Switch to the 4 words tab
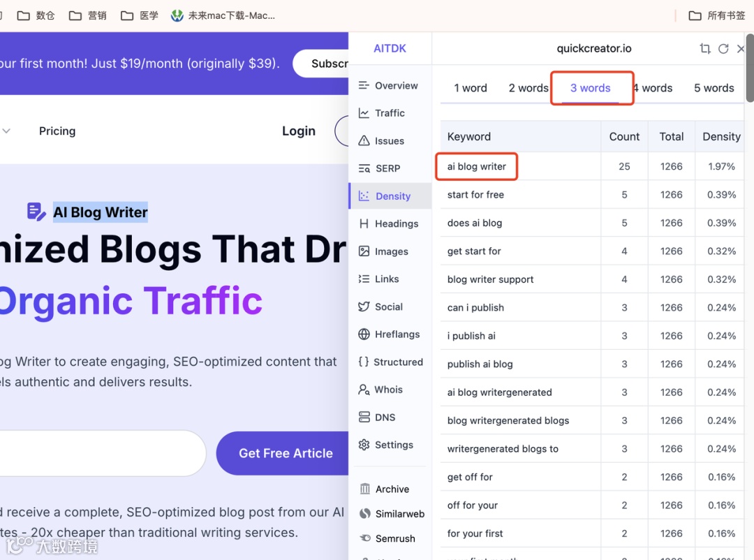754x560 pixels. (653, 88)
